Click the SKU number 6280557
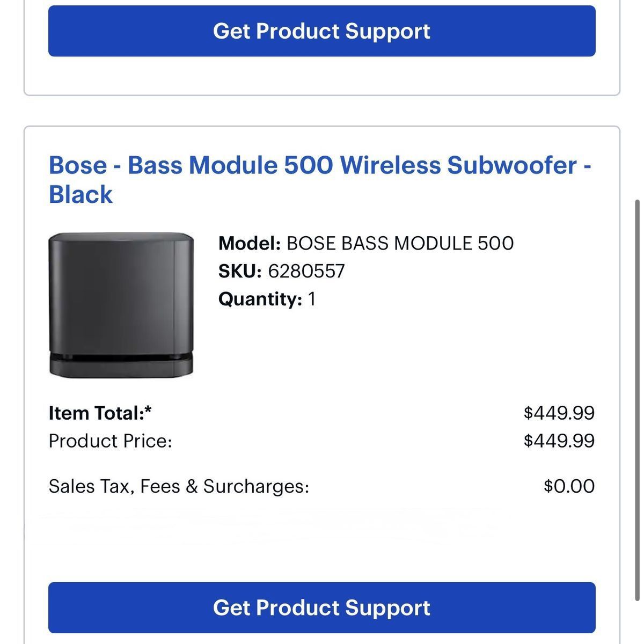 306,272
